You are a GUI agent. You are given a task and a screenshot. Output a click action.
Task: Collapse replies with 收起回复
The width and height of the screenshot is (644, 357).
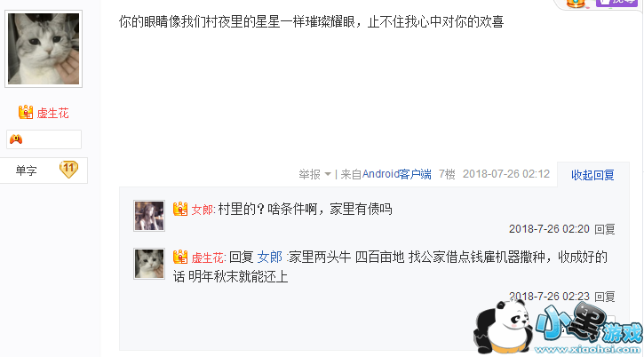point(592,175)
